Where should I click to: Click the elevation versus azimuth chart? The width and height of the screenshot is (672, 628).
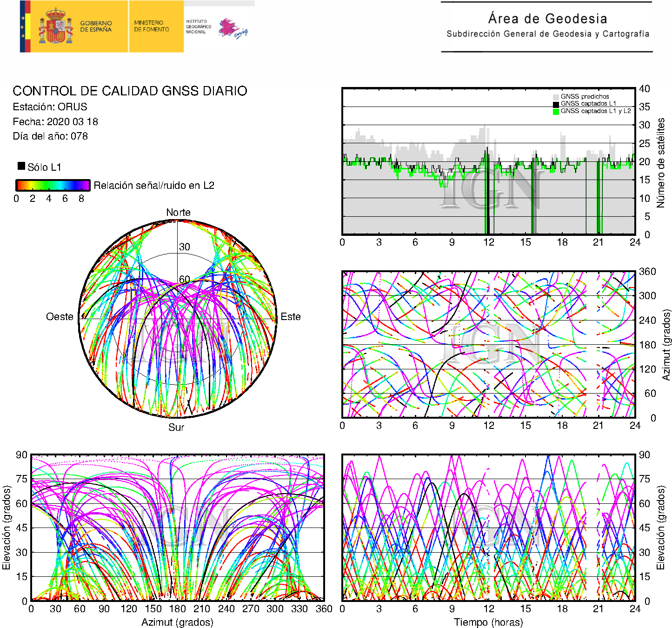coord(177,528)
